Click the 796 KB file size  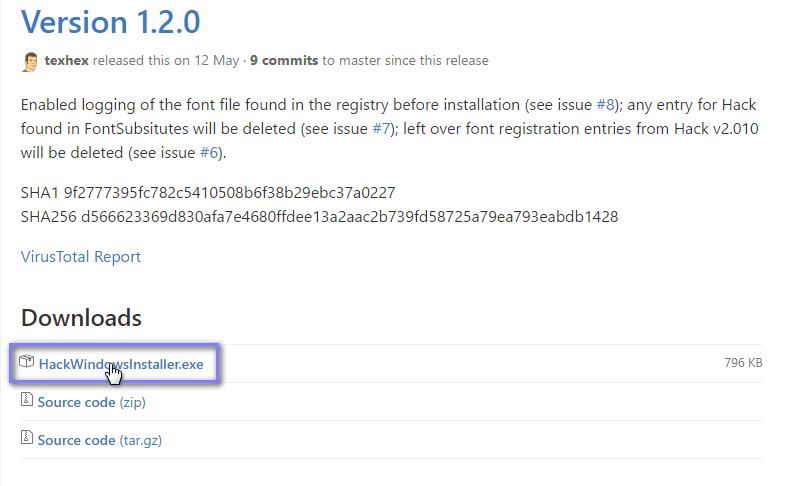[743, 363]
